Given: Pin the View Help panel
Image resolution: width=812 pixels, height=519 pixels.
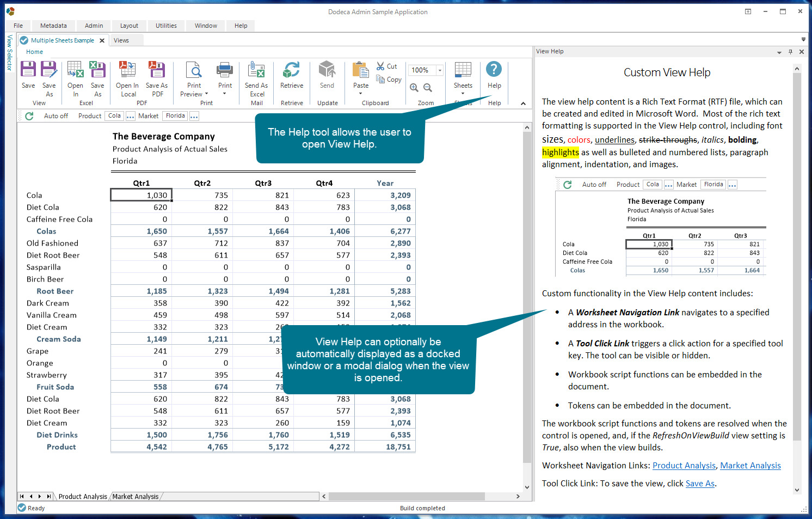Looking at the screenshot, I should click(x=791, y=52).
